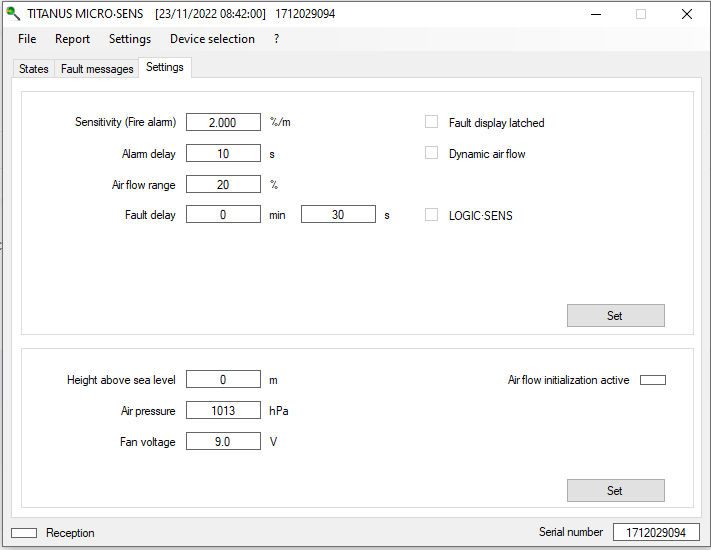Screen dimensions: 711x550
Task: Click the %/m unit label
Action: [x=280, y=122]
